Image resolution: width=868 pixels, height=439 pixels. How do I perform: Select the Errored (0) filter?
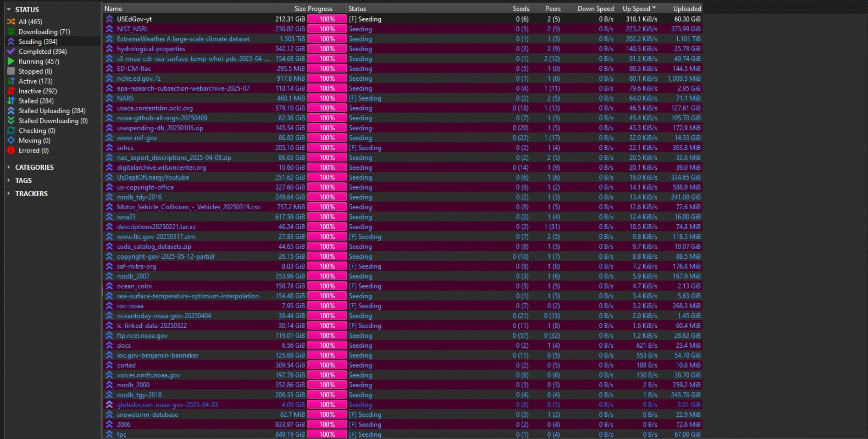(53, 150)
